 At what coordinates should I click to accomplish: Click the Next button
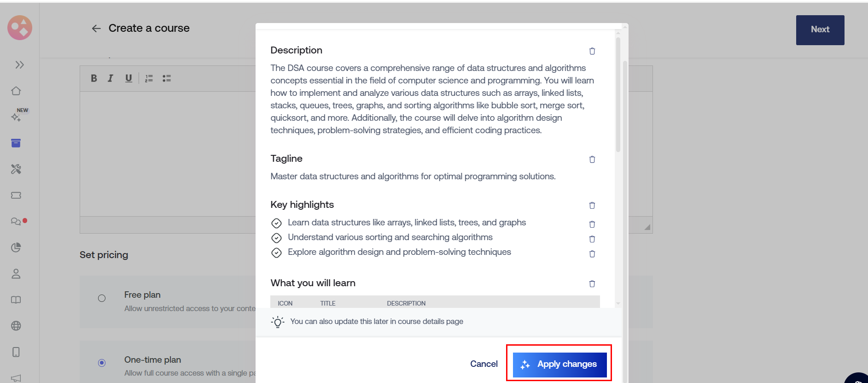[820, 30]
